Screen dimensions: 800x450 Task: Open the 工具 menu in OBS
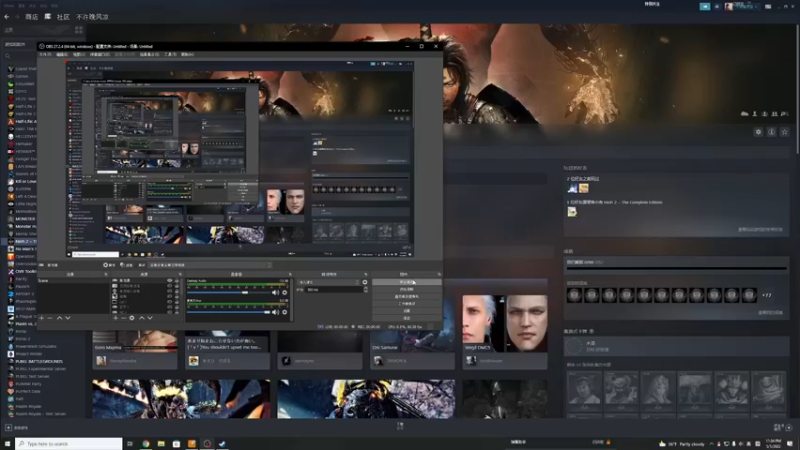point(170,54)
